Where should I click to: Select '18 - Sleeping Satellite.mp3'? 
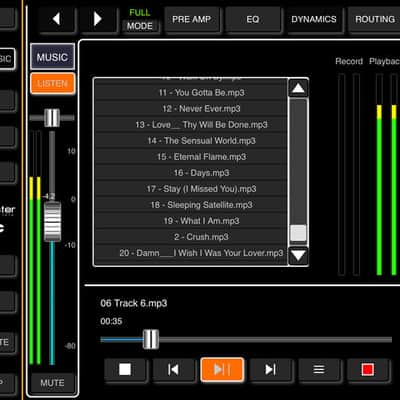[191, 205]
